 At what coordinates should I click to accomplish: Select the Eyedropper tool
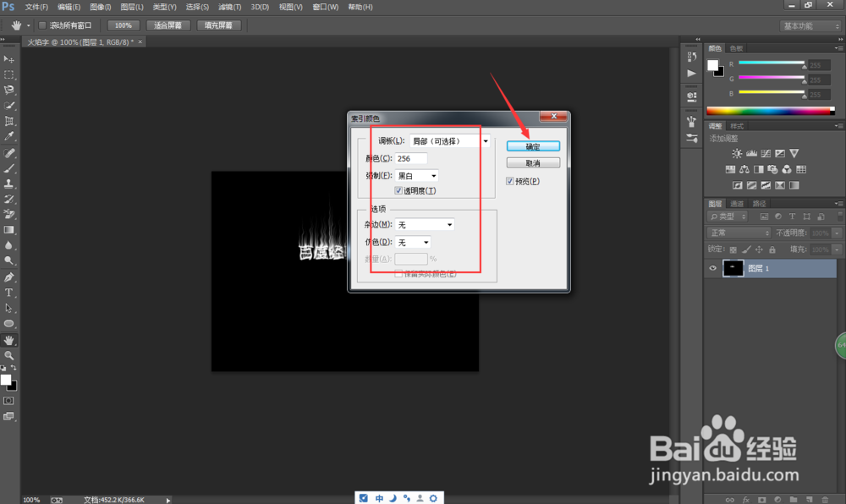click(x=9, y=137)
